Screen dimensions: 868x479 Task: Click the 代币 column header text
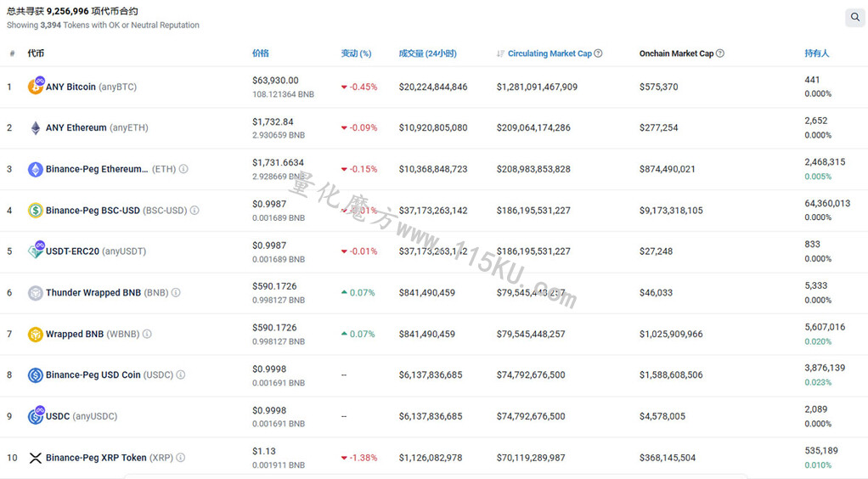pyautogui.click(x=36, y=54)
